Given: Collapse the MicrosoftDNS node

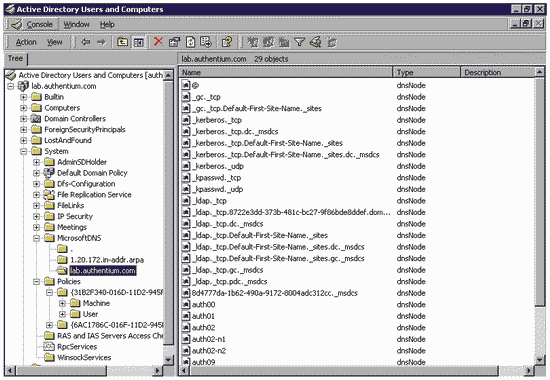Looking at the screenshot, I should [x=36, y=238].
